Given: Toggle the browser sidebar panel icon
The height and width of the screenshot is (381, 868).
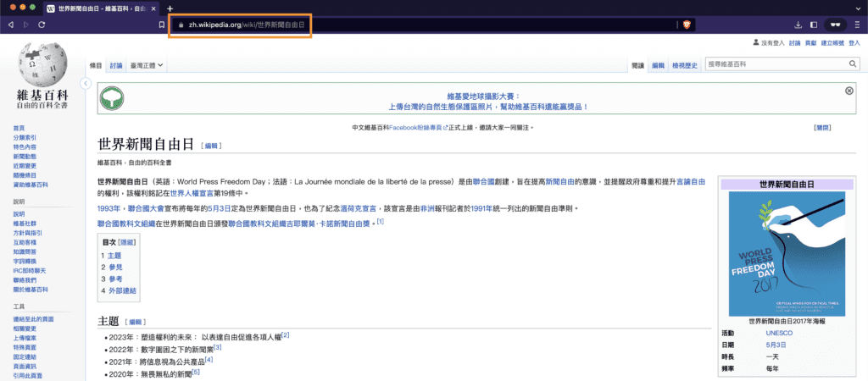Looking at the screenshot, I should (814, 25).
